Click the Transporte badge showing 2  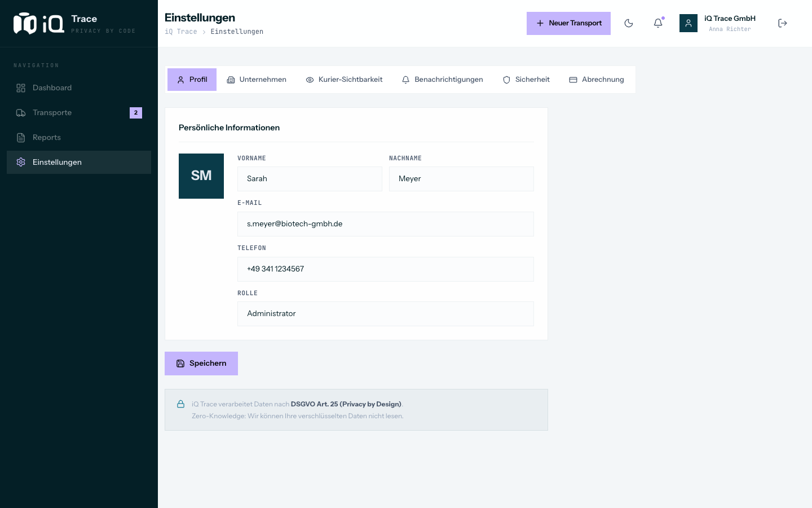coord(136,113)
